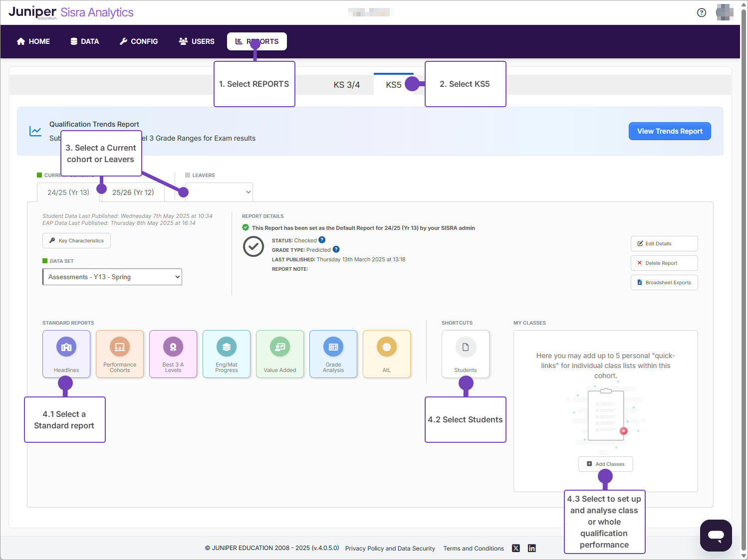Open the Headlines standard report
Image resolution: width=748 pixels, height=560 pixels.
[x=66, y=354]
